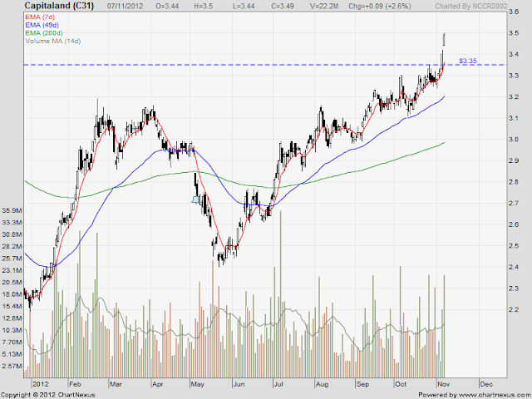Click the Mar time axis label
The width and height of the screenshot is (532, 399).
pyautogui.click(x=116, y=384)
